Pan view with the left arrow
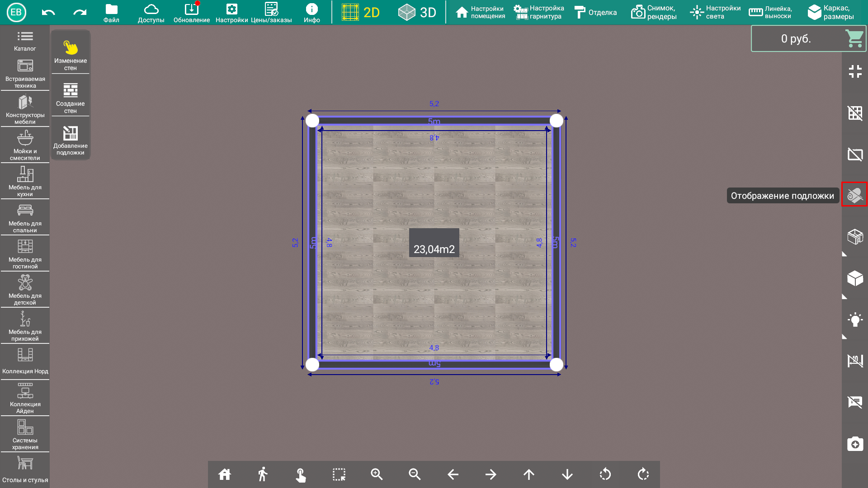The image size is (868, 488). pos(453,474)
